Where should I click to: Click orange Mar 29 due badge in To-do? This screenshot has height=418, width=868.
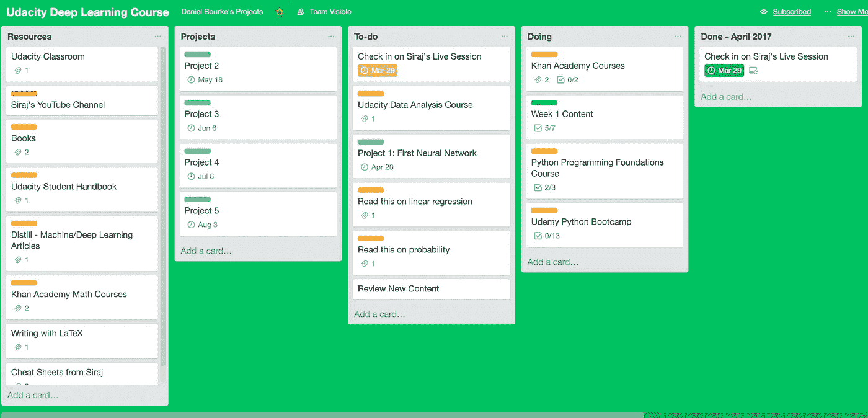pyautogui.click(x=378, y=71)
